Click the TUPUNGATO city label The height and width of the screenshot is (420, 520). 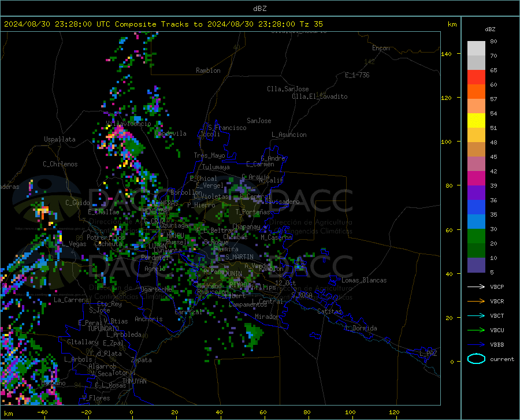(103, 329)
